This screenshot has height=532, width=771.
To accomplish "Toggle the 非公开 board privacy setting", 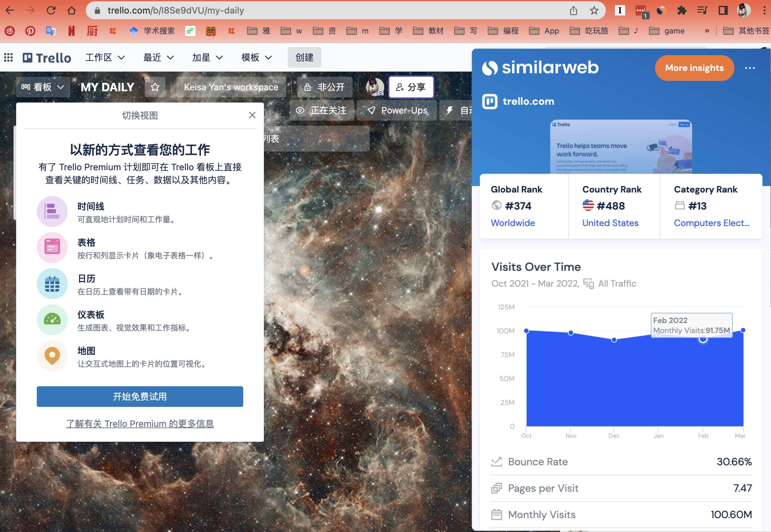I will [x=324, y=87].
